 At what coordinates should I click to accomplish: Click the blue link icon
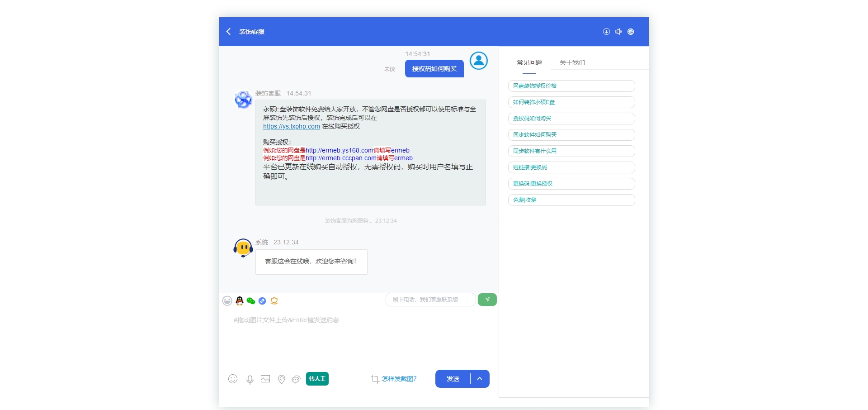262,301
